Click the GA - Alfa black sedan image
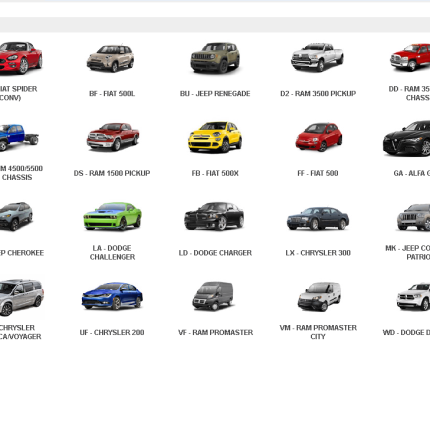 click(x=407, y=138)
